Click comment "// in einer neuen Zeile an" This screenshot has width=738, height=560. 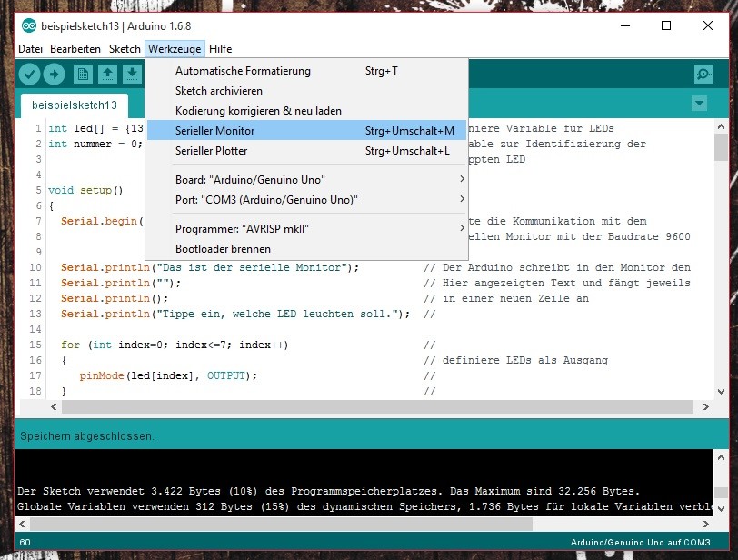506,298
